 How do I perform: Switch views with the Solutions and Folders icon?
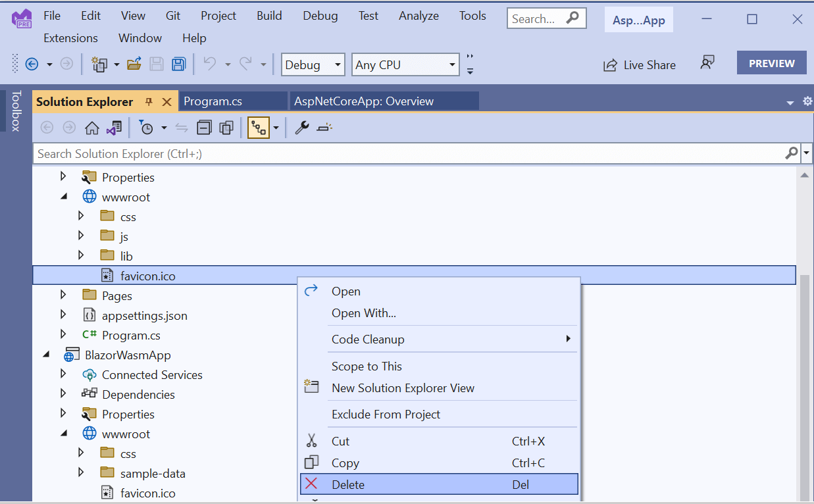(114, 128)
